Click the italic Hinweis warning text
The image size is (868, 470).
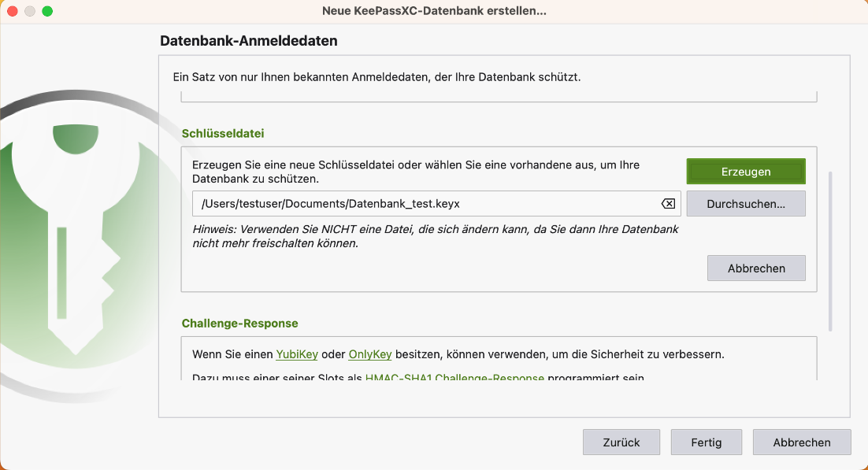tap(435, 236)
